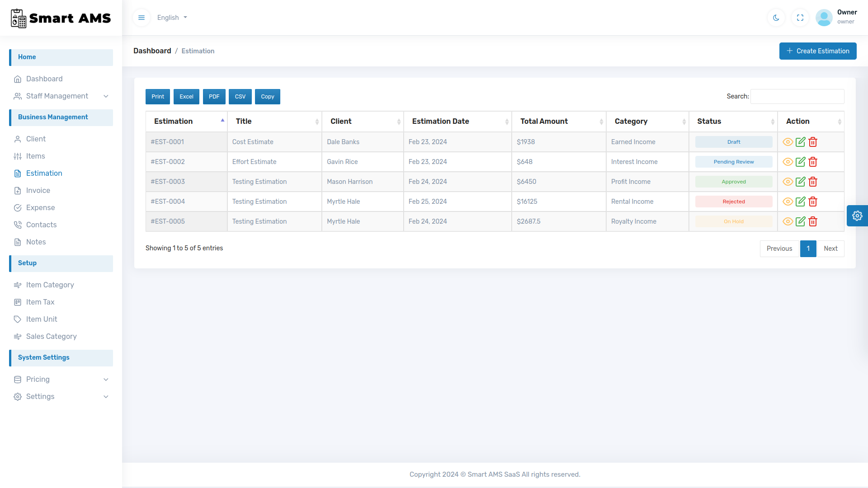The width and height of the screenshot is (868, 488).
Task: Click the view icon for EST-0001
Action: pos(788,142)
